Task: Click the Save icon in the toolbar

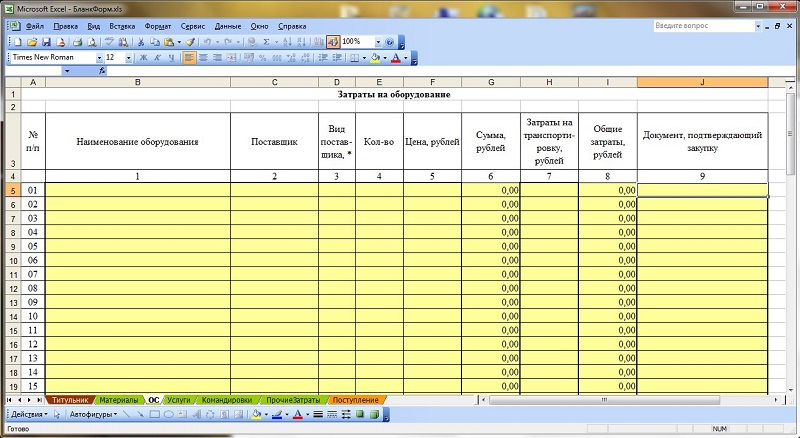Action: pos(46,43)
